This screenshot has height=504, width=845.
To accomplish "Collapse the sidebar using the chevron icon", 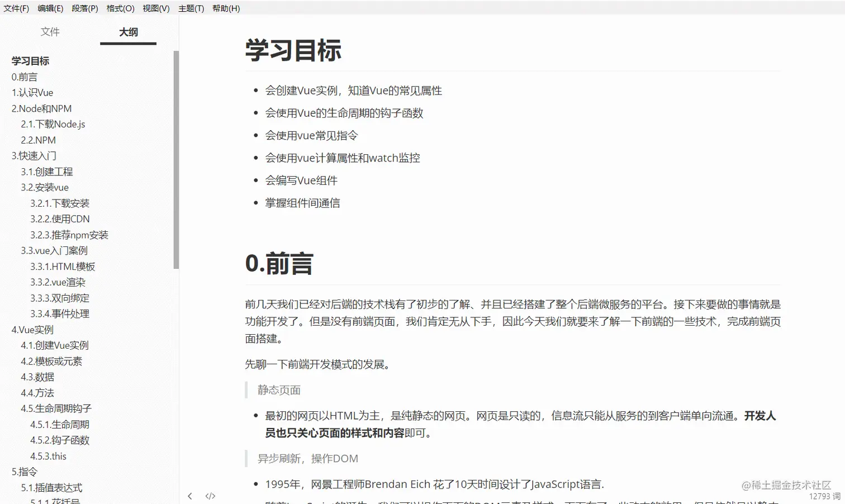I will pos(190,496).
